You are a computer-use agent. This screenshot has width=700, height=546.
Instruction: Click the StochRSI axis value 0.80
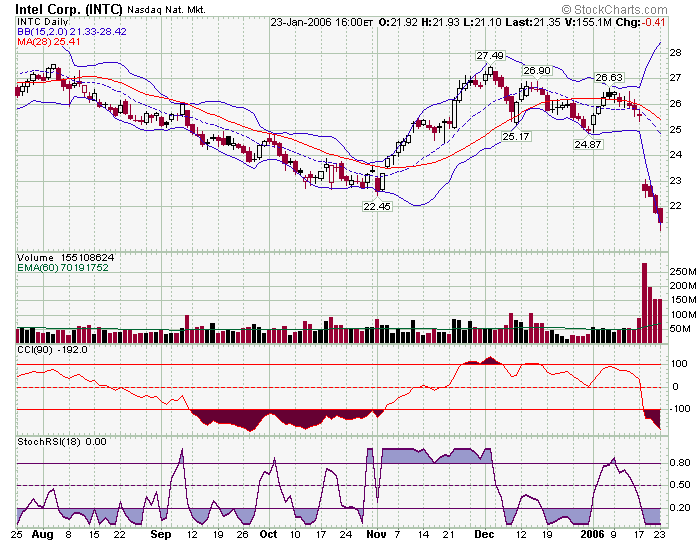tap(680, 463)
